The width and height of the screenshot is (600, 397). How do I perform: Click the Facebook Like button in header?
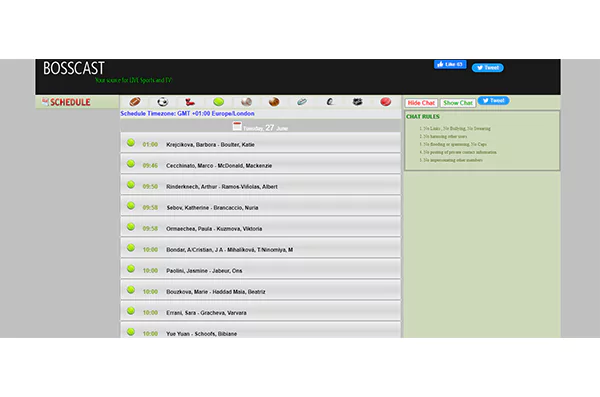click(x=450, y=64)
